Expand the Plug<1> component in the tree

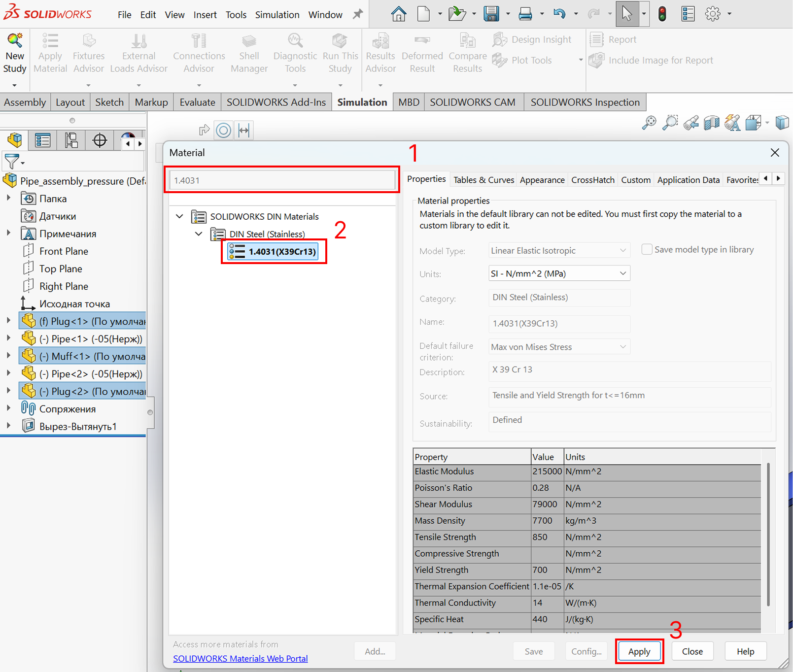click(x=8, y=321)
